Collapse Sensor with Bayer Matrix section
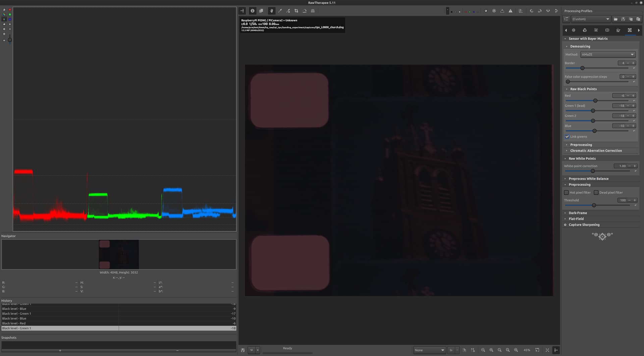Viewport: 644px width, 356px height. click(588, 39)
